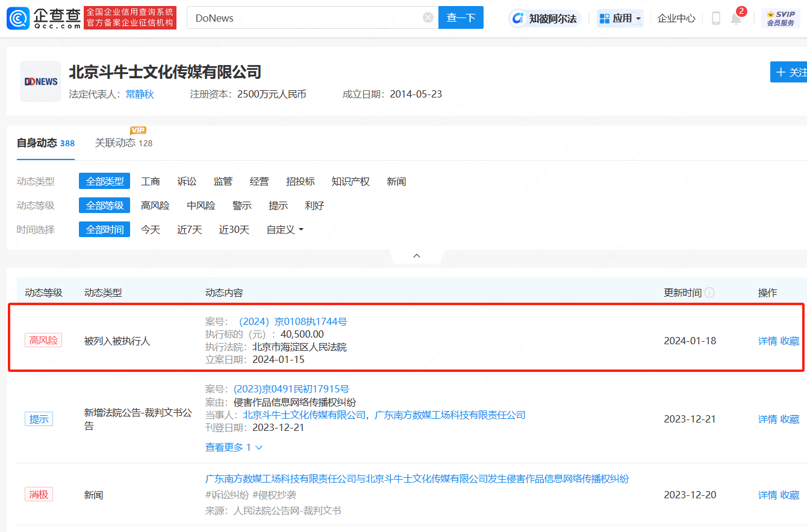Clear the search box with X icon
807x532 pixels.
[428, 17]
